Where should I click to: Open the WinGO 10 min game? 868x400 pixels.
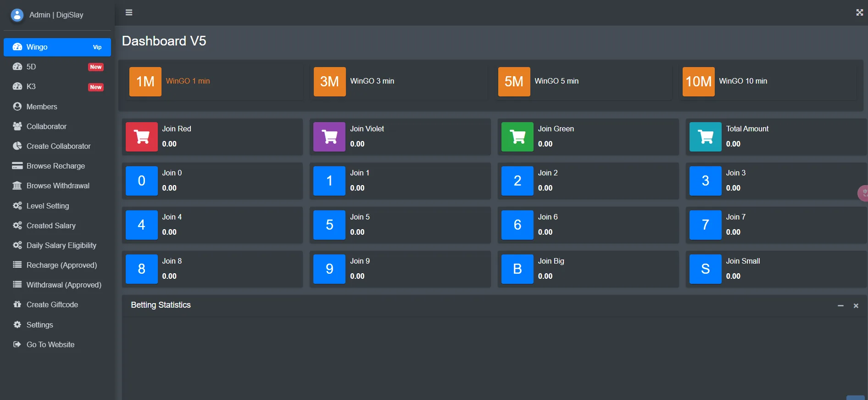[742, 81]
